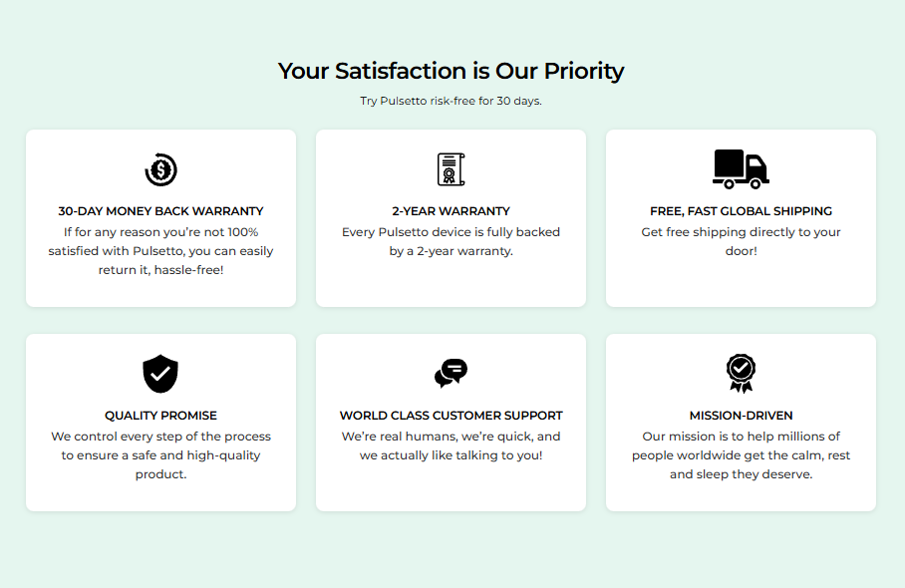
Task: Click the 'Your Satisfaction is Our Priority' headline
Action: pos(451,71)
